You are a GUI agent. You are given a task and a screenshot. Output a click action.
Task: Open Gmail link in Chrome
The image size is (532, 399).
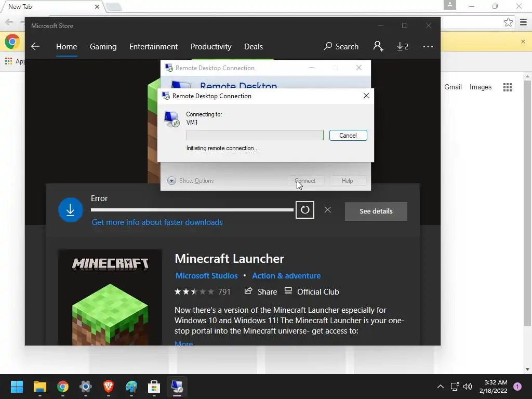tap(453, 87)
